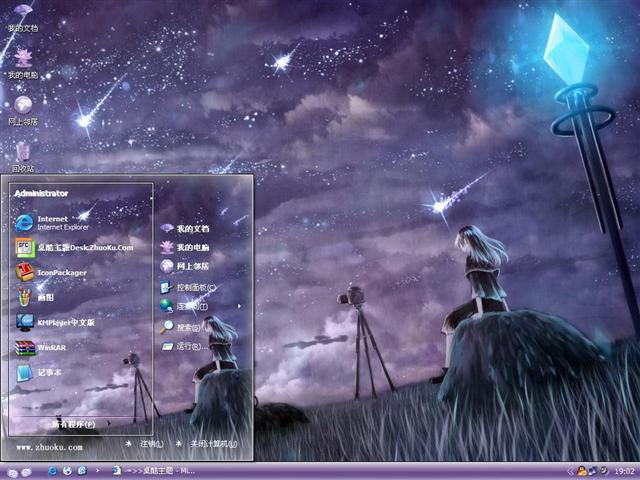Open 搜索(S) search from the Start menu
Viewport: 640px width, 480px height.
(180, 327)
